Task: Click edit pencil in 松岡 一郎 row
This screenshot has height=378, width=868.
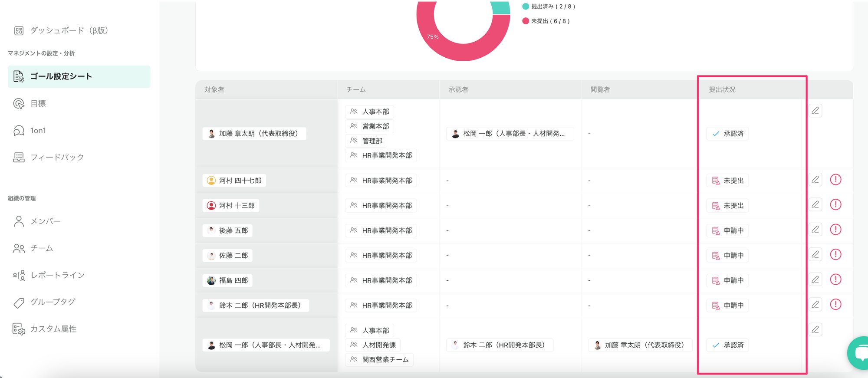Action: [815, 329]
